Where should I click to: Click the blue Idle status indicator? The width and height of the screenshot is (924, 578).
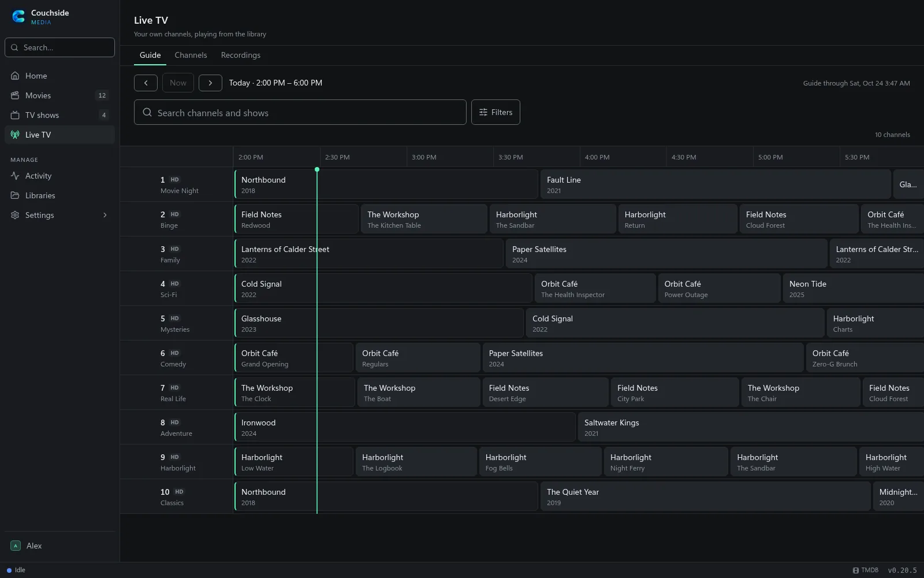click(9, 570)
